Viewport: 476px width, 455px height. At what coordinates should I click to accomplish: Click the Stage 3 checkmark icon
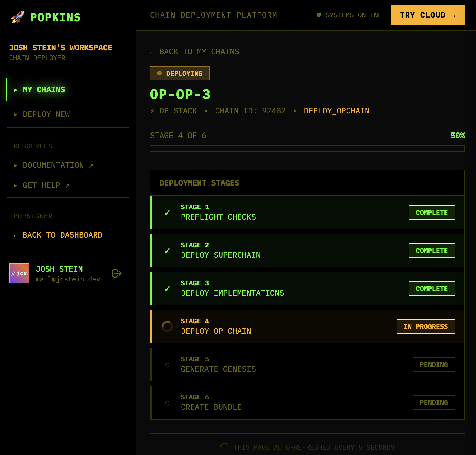pyautogui.click(x=167, y=289)
